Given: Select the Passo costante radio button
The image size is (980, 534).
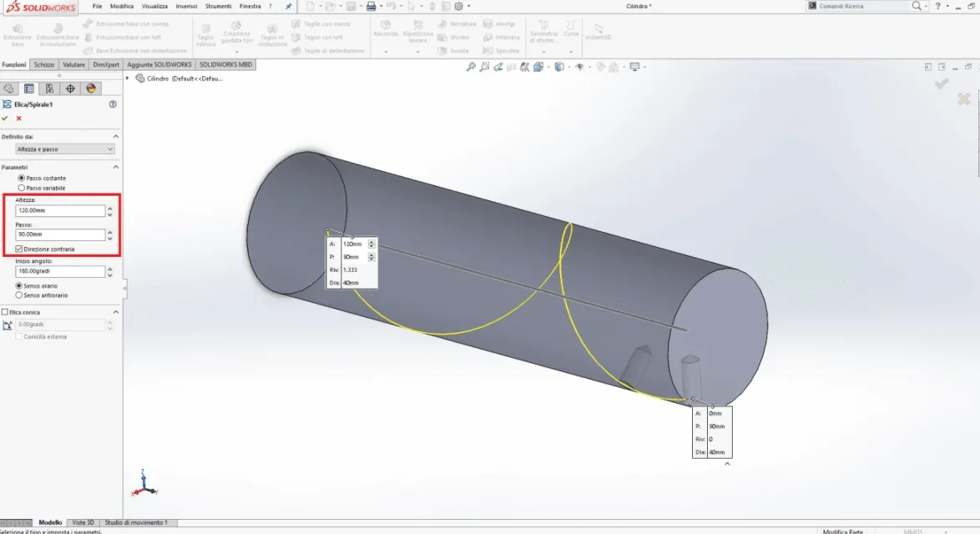Looking at the screenshot, I should [21, 178].
